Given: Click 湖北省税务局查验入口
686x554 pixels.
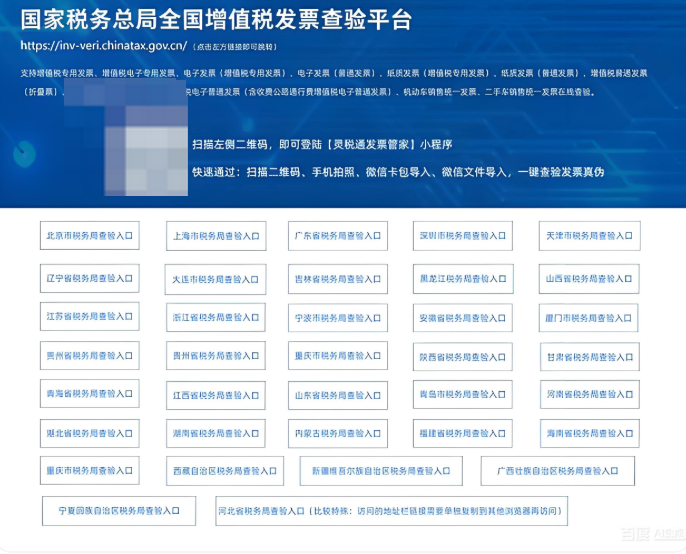Looking at the screenshot, I should tap(90, 434).
